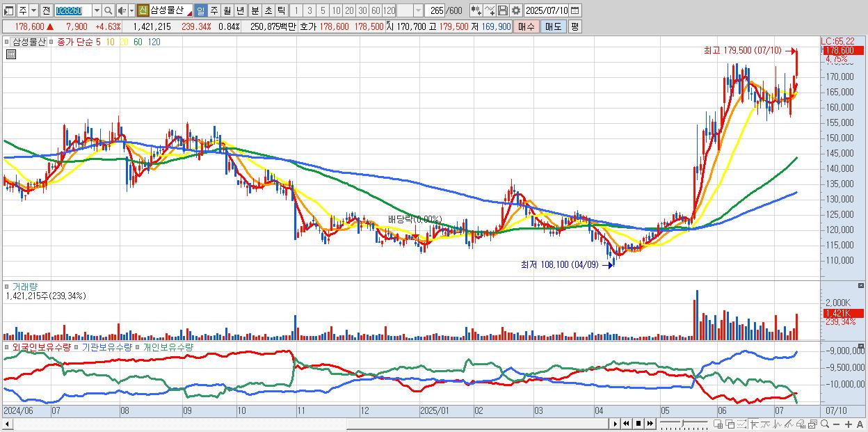Click the fast-forward playback button

pyautogui.click(x=650, y=424)
